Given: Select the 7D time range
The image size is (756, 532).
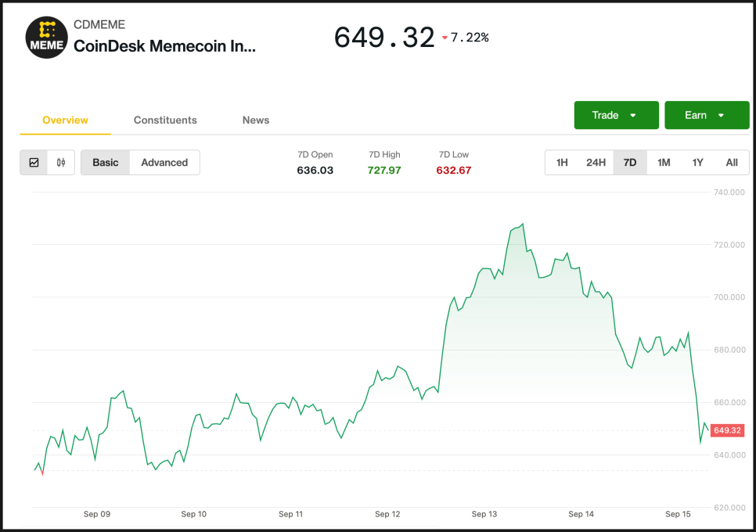Looking at the screenshot, I should pyautogui.click(x=630, y=163).
